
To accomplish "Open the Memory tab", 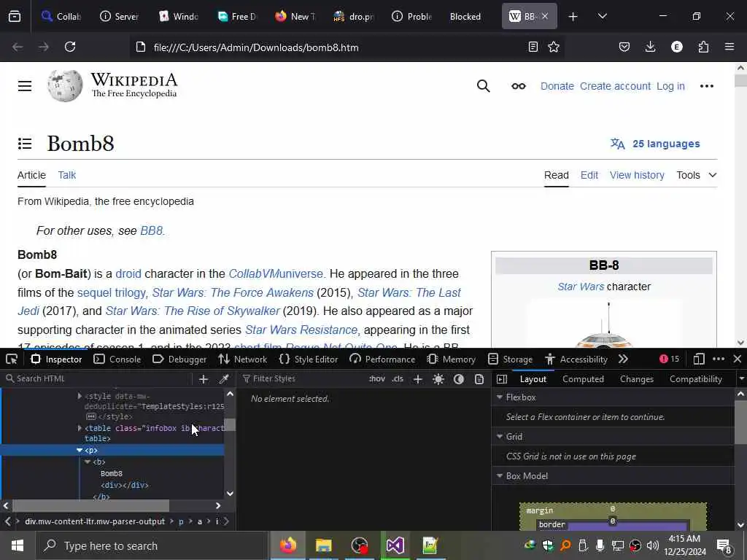I will (x=451, y=359).
